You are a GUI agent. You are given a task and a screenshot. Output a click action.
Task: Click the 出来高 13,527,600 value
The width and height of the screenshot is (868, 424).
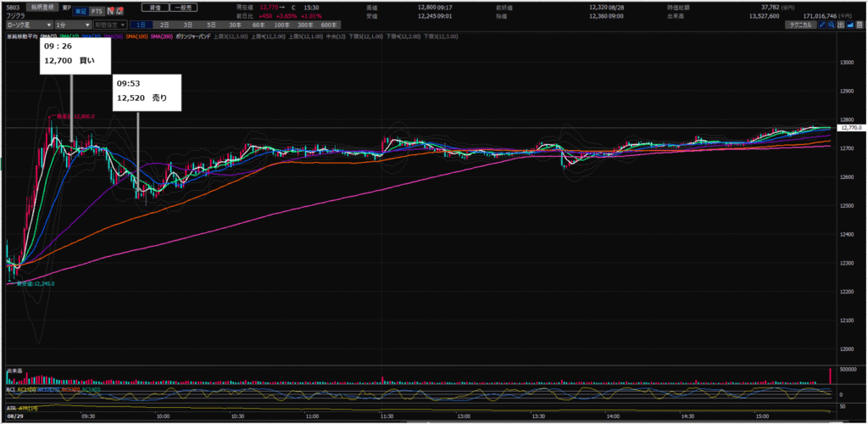click(x=764, y=16)
